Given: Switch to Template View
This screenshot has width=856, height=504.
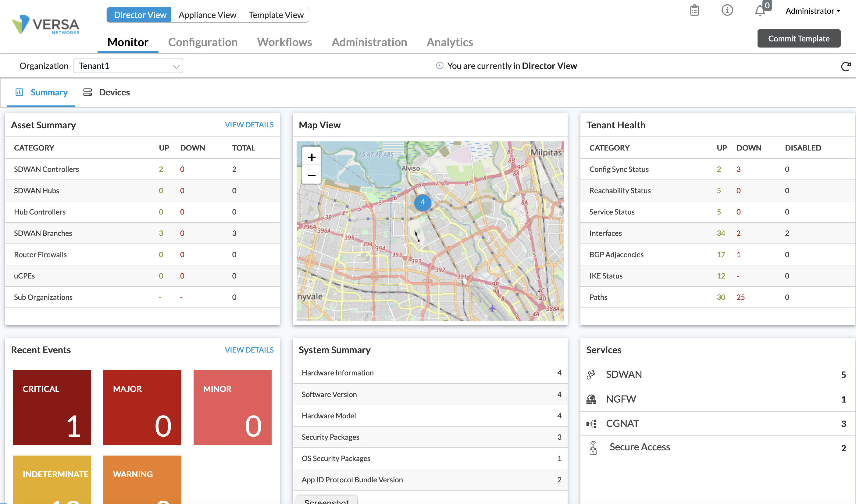Looking at the screenshot, I should [x=276, y=15].
